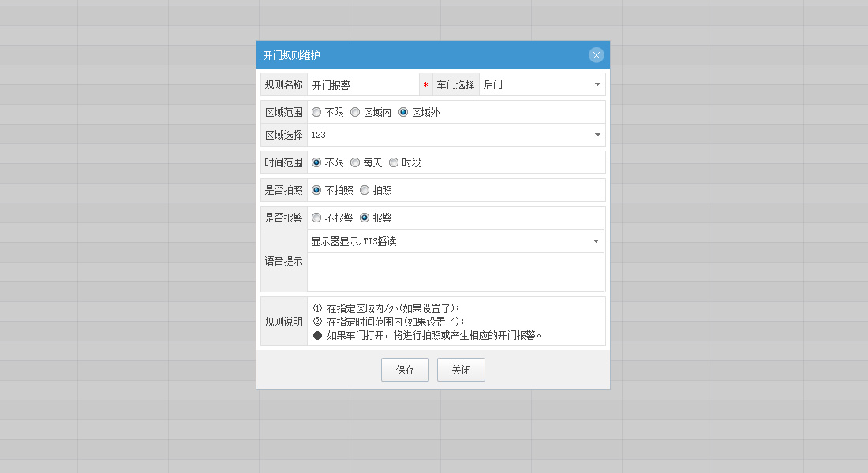Open the 语音提示 dropdown showing 显示器显示,TTS播读

coord(455,241)
